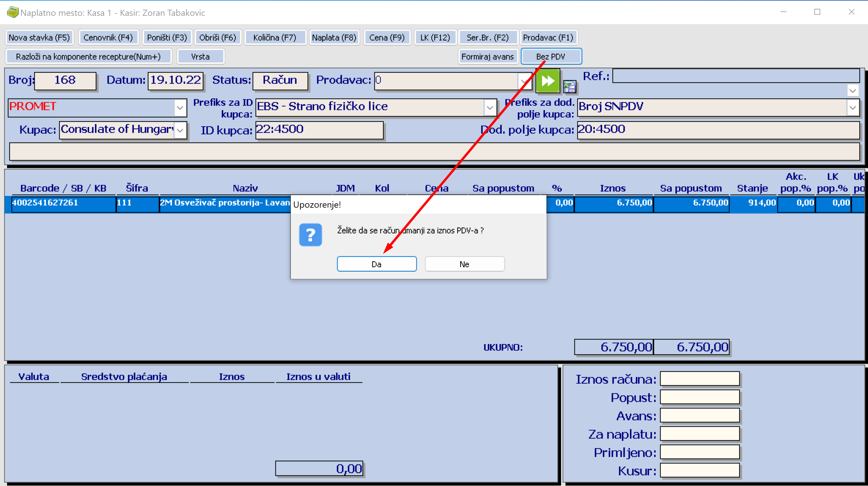
Task: Click the blue question mark dialog icon
Action: 310,235
